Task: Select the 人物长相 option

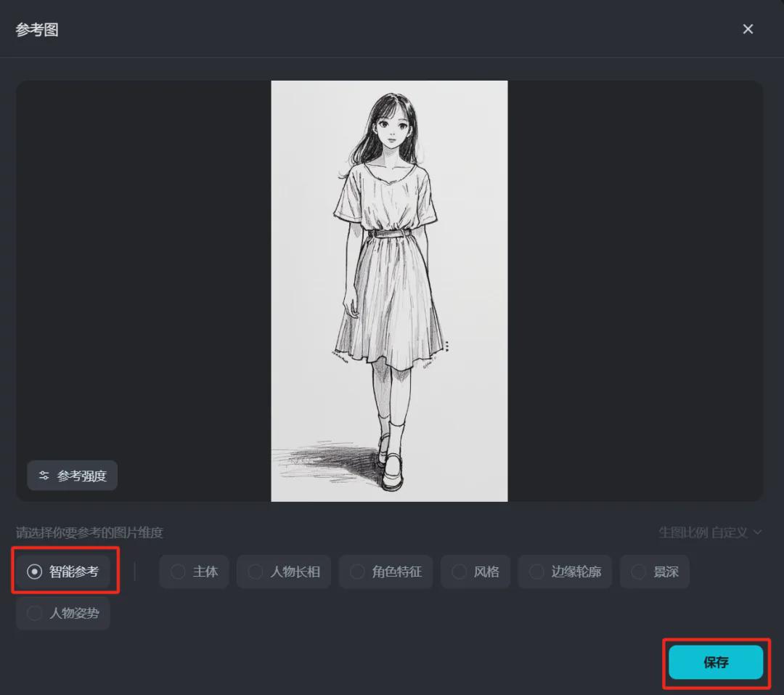Action: (283, 572)
